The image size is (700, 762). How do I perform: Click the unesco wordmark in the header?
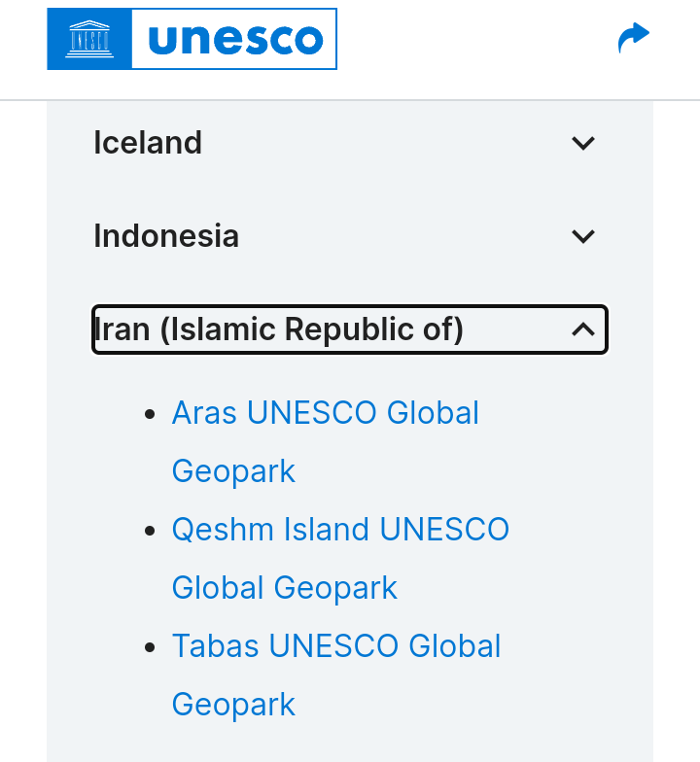pyautogui.click(x=234, y=40)
